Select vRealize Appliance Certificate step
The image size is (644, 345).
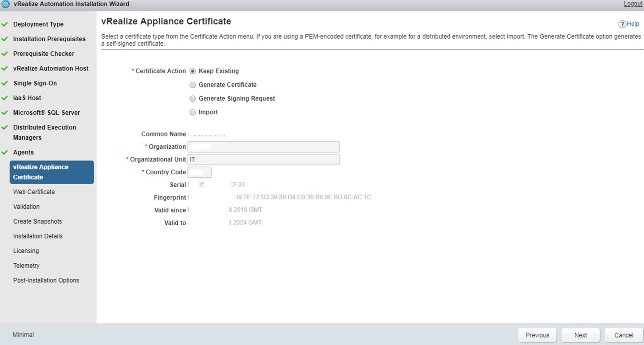click(52, 172)
